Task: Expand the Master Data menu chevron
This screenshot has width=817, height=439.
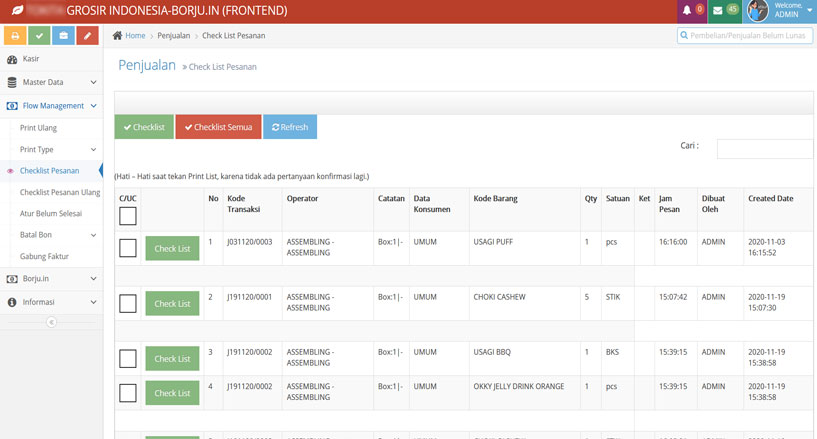Action: click(x=93, y=82)
